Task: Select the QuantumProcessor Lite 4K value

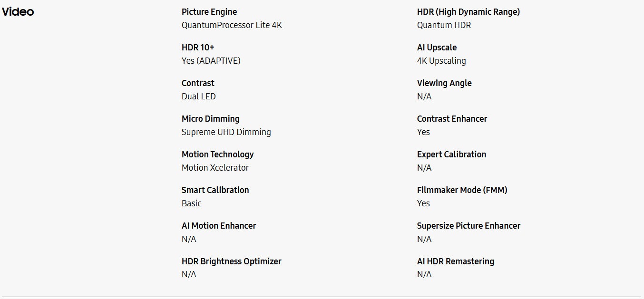Action: click(232, 25)
